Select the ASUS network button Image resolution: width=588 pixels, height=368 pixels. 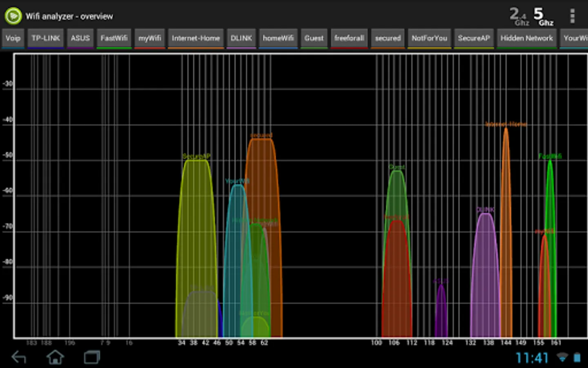pyautogui.click(x=80, y=38)
